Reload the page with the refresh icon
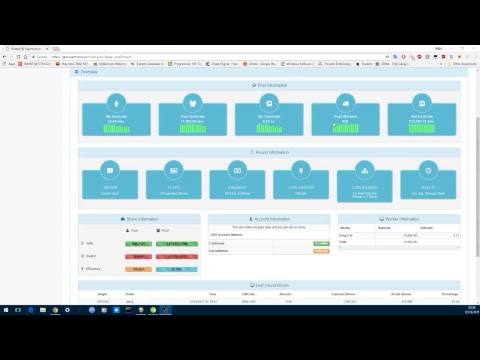480x360 pixels. 18,57
